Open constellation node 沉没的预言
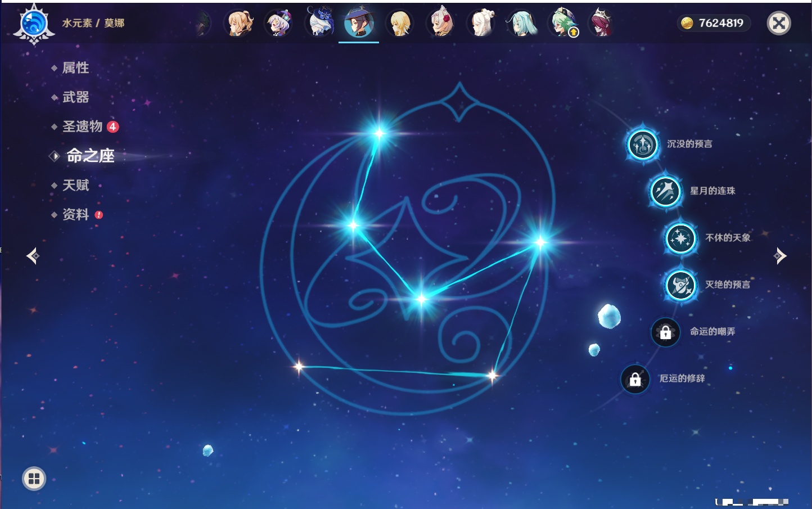This screenshot has height=509, width=812. click(x=642, y=144)
